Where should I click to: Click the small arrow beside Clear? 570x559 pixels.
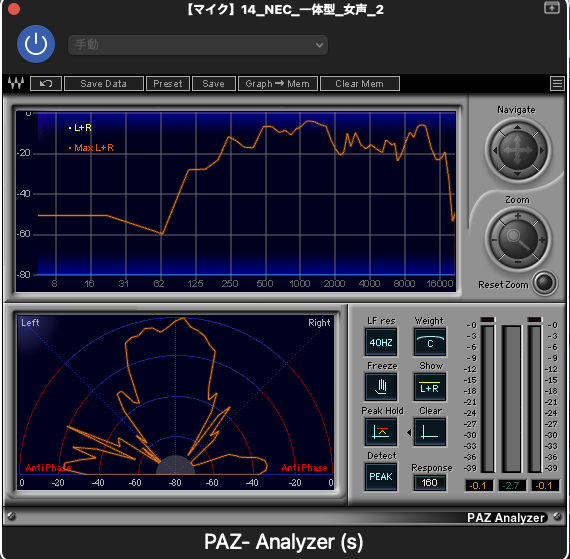pyautogui.click(x=409, y=432)
